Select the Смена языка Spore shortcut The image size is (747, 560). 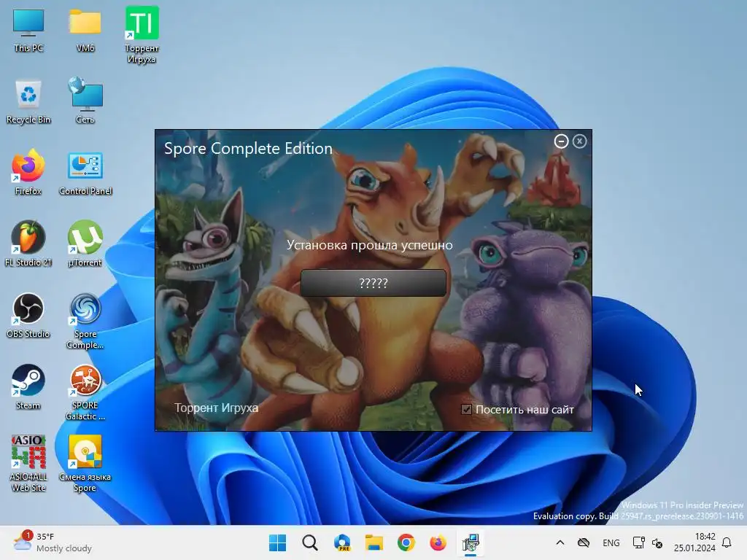pyautogui.click(x=85, y=464)
